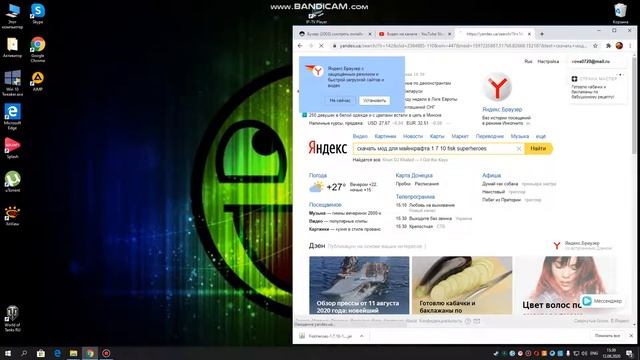Open the Recycle Bin desktop icon
The height and width of the screenshot is (360, 640).
(620, 13)
